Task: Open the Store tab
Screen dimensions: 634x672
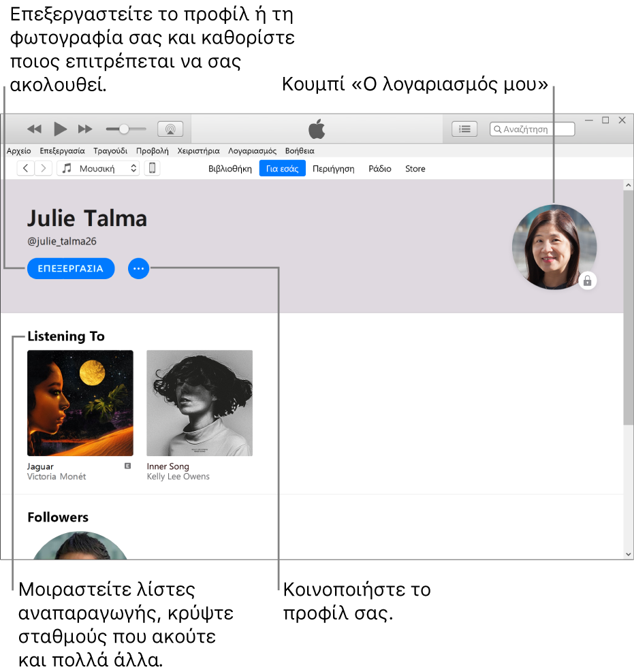Action: click(x=415, y=169)
